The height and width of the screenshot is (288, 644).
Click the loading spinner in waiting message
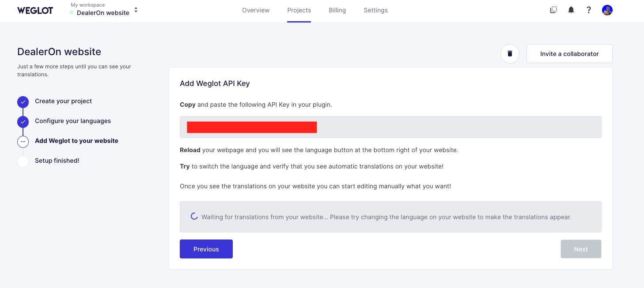193,217
